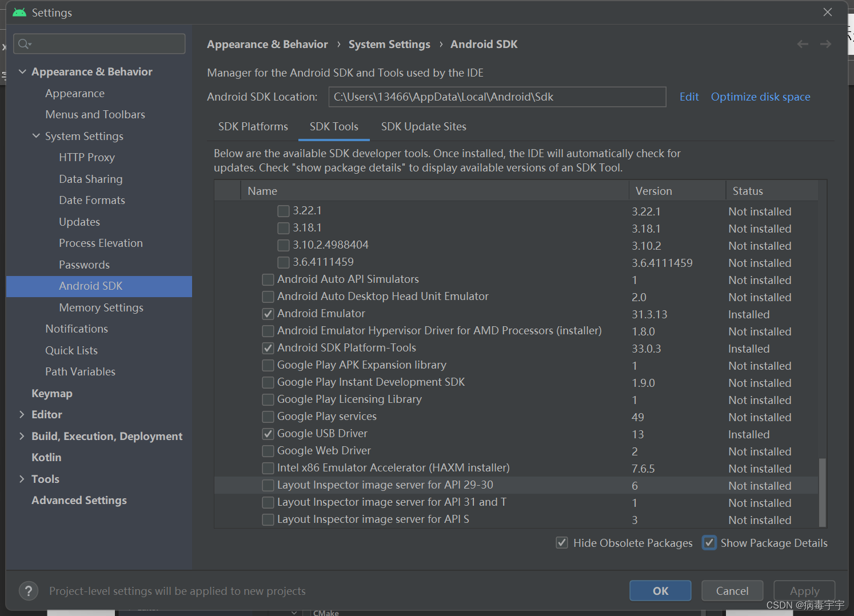This screenshot has width=854, height=616.
Task: Open Advanced Settings page
Action: pyautogui.click(x=79, y=500)
